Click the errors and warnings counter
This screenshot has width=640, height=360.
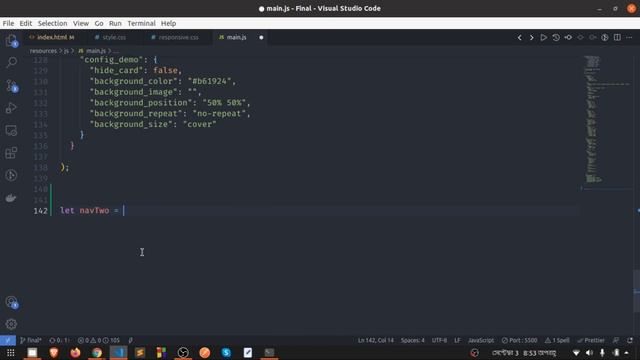(98, 340)
